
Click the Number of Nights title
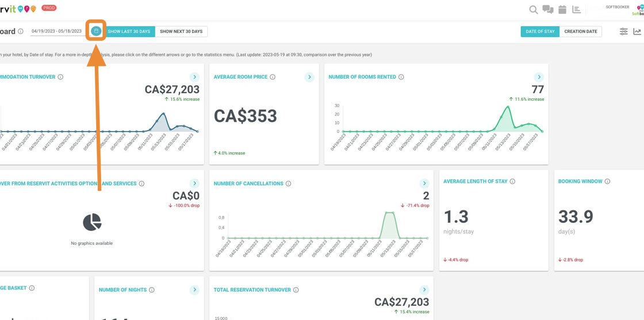pyautogui.click(x=122, y=290)
